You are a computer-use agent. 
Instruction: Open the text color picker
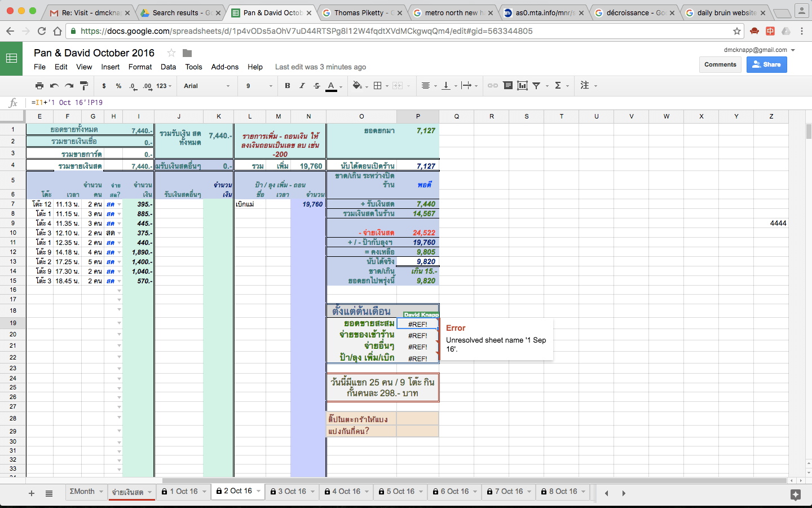(x=330, y=86)
